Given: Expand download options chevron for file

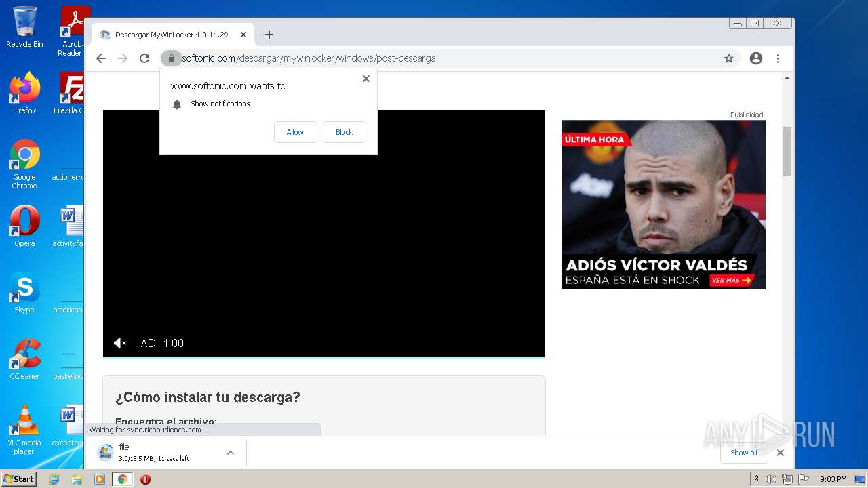Looking at the screenshot, I should pyautogui.click(x=231, y=453).
